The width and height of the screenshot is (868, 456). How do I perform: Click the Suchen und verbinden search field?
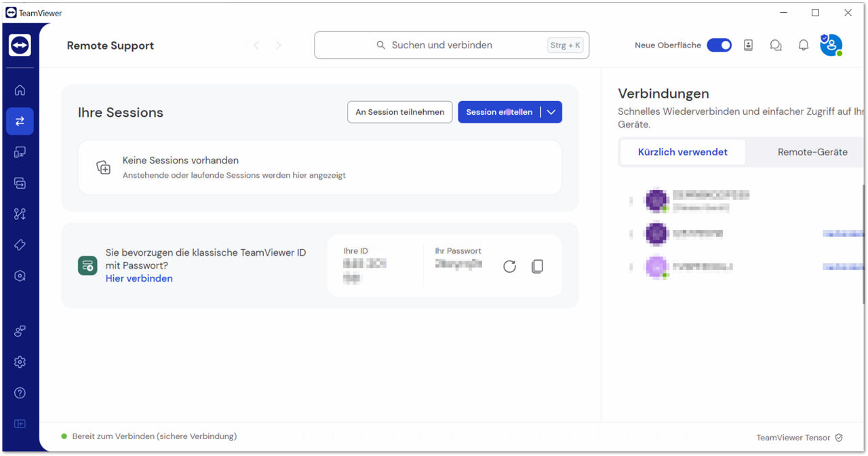(x=452, y=45)
